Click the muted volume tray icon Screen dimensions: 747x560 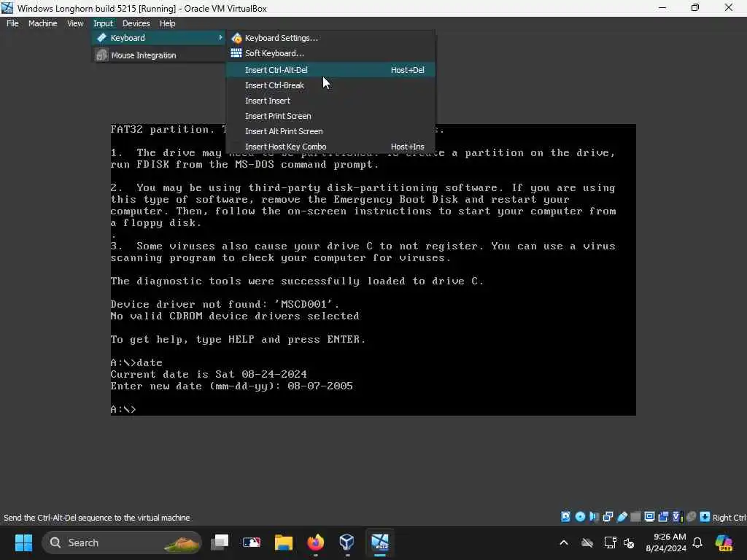click(629, 542)
